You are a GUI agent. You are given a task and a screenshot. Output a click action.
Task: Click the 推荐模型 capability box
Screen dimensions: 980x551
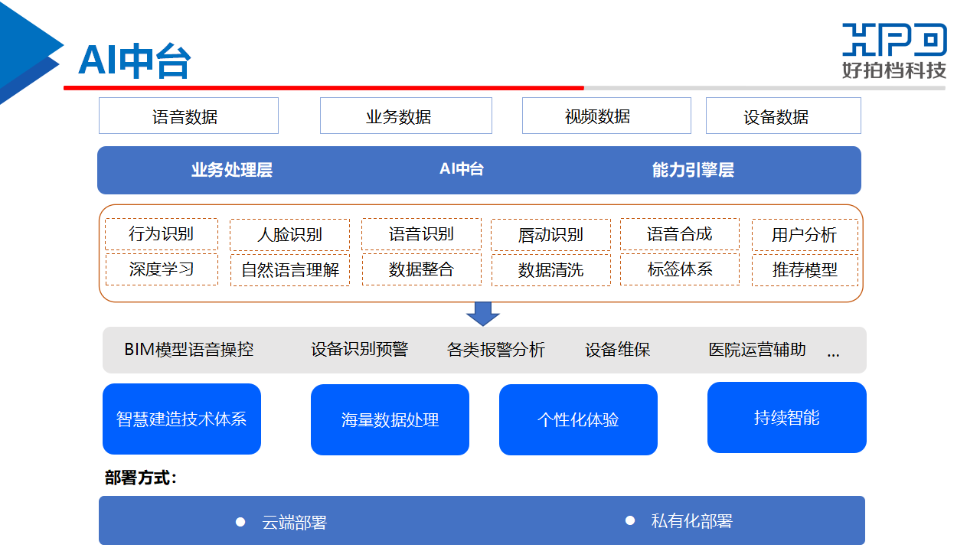(x=805, y=270)
